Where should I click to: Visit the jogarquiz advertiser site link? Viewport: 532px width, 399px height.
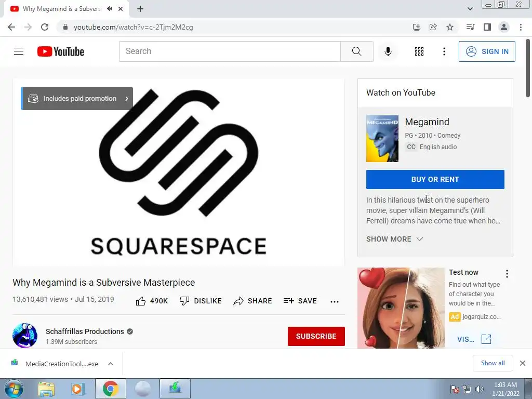(x=474, y=339)
